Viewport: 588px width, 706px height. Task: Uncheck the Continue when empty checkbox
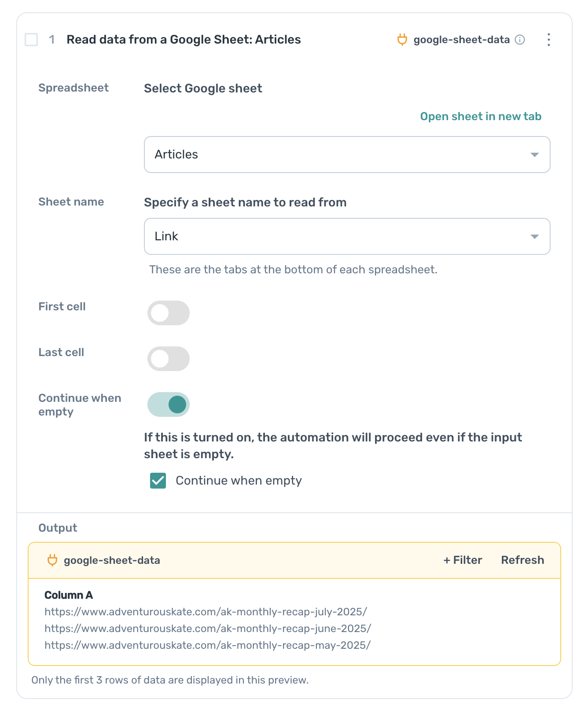(158, 481)
